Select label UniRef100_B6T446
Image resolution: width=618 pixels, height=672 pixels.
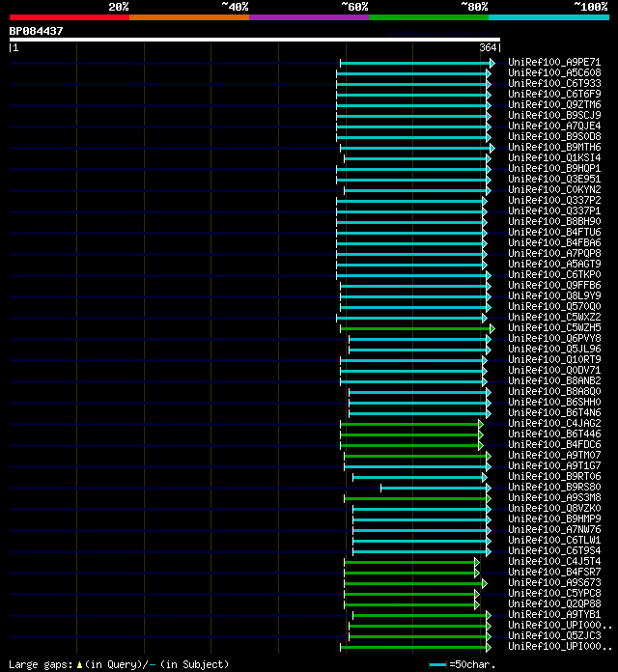pyautogui.click(x=554, y=434)
